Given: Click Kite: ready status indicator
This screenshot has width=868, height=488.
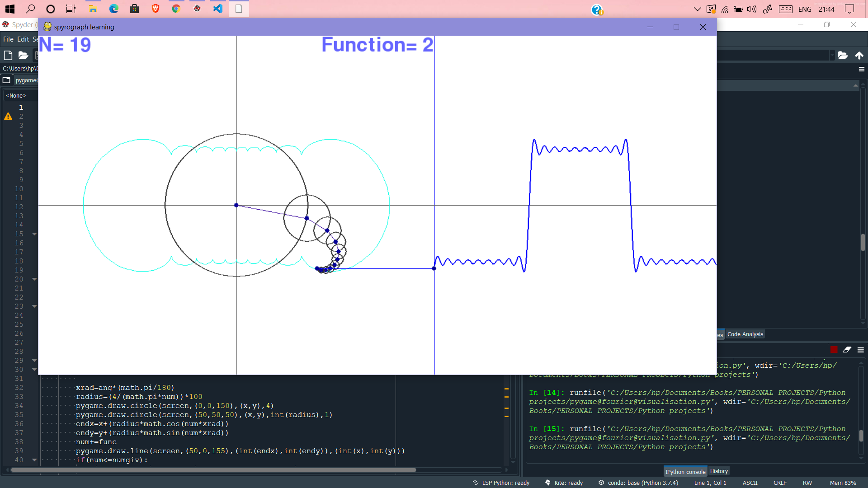Looking at the screenshot, I should (x=564, y=483).
